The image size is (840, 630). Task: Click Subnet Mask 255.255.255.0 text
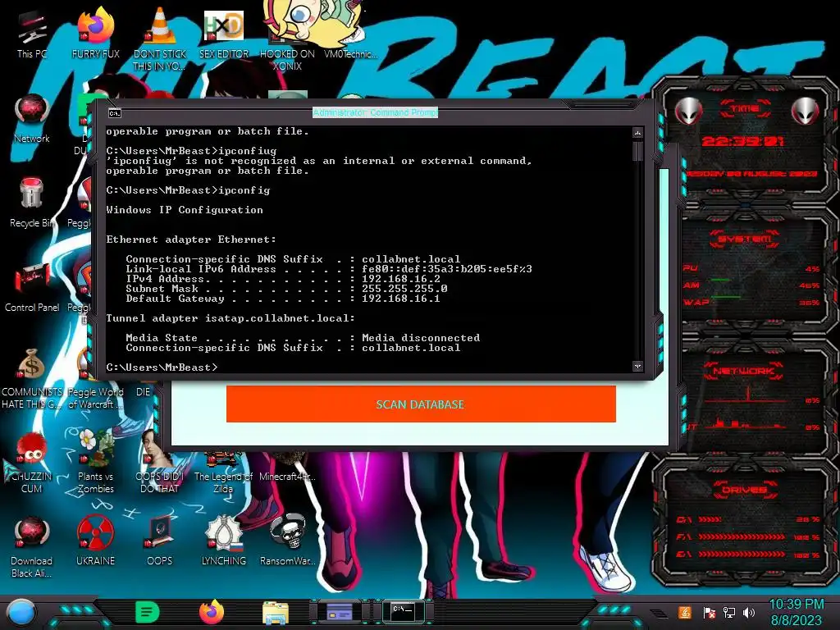tap(286, 289)
